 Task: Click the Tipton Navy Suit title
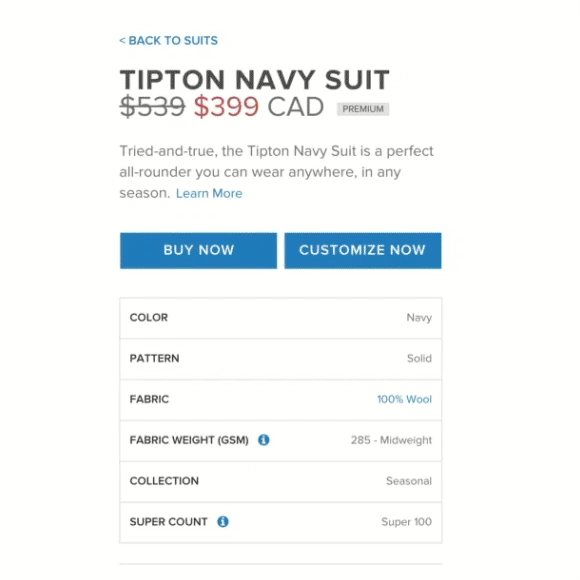(254, 80)
